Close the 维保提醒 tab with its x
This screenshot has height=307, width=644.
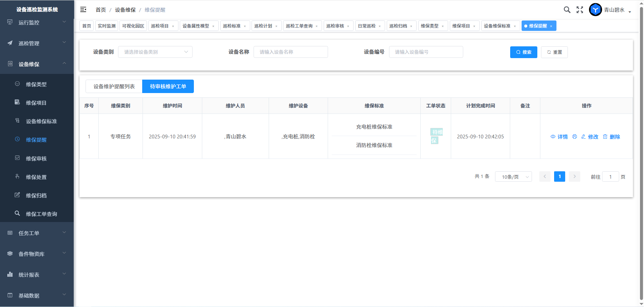551,26
